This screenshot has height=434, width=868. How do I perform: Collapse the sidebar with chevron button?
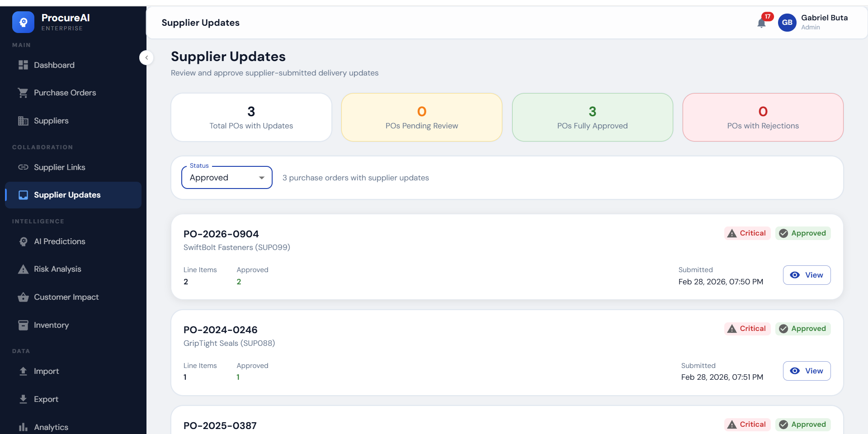146,57
